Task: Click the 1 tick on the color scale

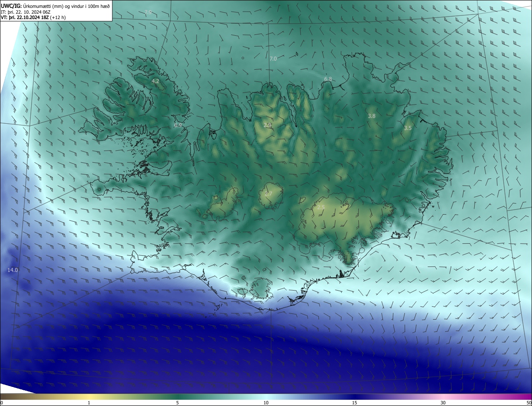Action: coord(89,403)
